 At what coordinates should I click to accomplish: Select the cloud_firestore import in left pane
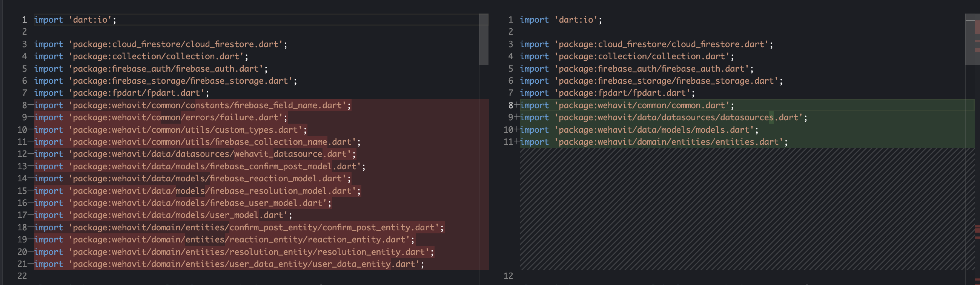tap(161, 44)
